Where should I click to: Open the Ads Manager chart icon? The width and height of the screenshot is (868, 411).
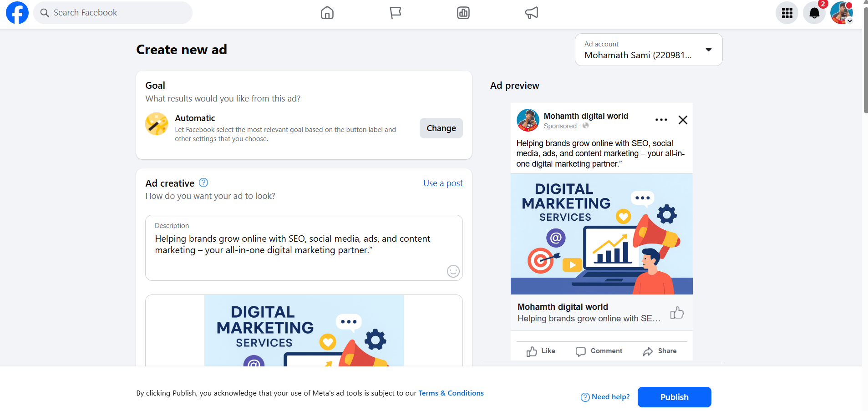(463, 13)
